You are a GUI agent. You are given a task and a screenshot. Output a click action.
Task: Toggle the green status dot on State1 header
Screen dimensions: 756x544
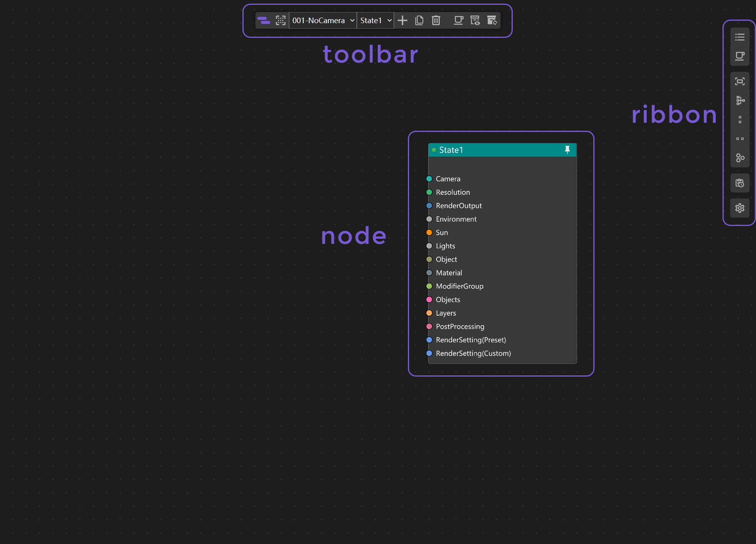pyautogui.click(x=434, y=150)
